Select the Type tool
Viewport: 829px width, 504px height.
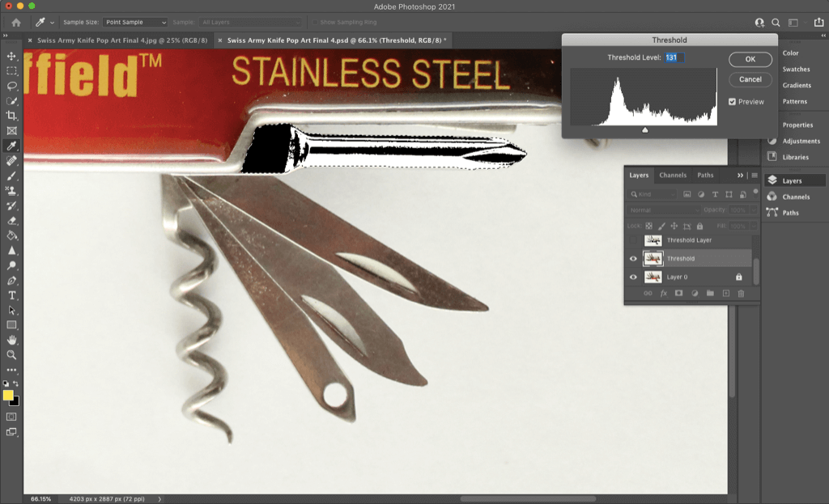pos(11,295)
